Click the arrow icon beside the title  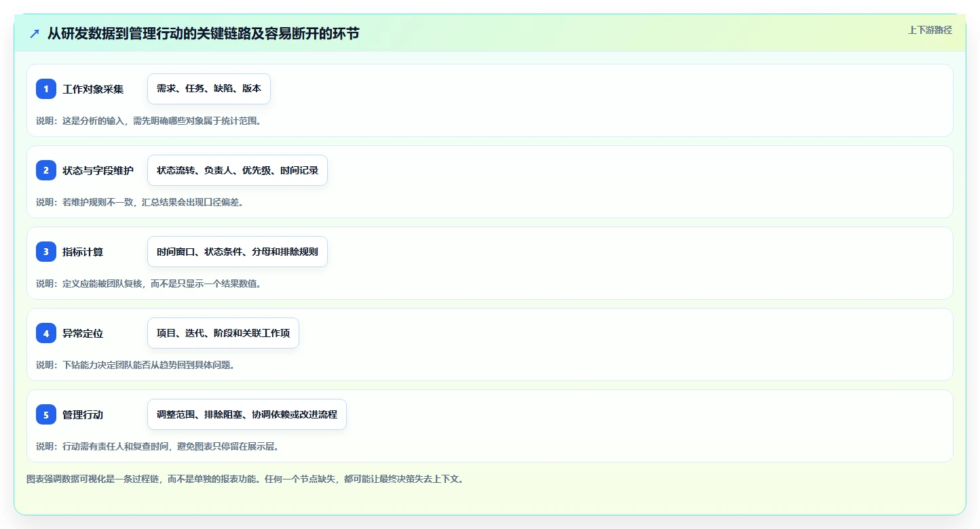tap(35, 33)
